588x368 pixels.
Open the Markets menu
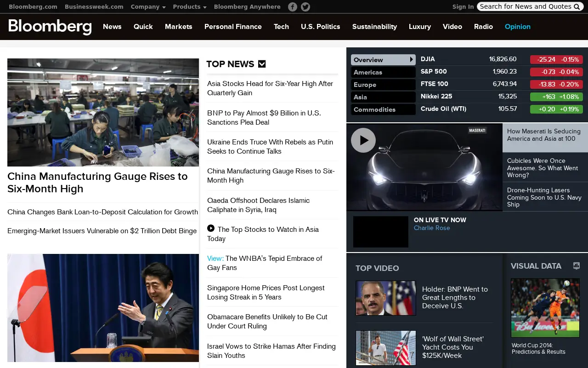178,27
